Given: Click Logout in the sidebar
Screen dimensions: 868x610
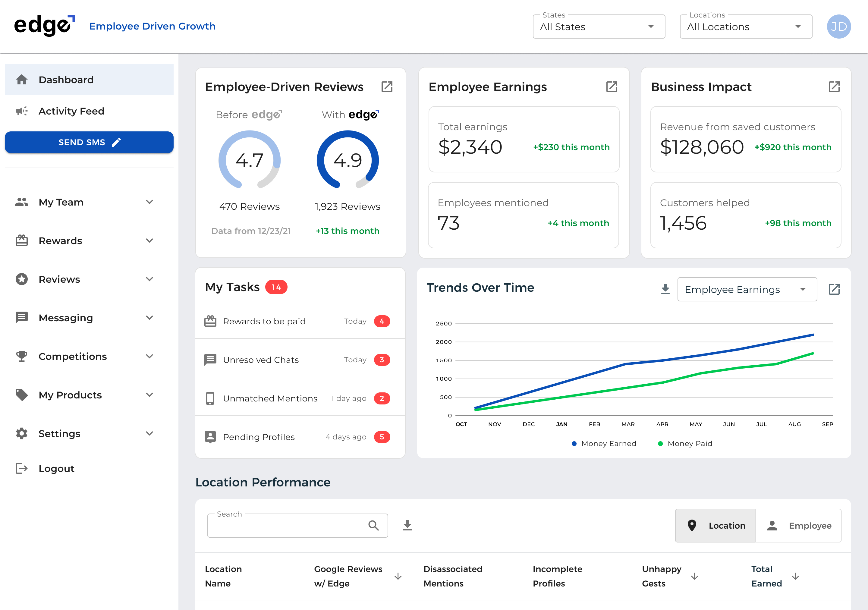Looking at the screenshot, I should pos(56,469).
